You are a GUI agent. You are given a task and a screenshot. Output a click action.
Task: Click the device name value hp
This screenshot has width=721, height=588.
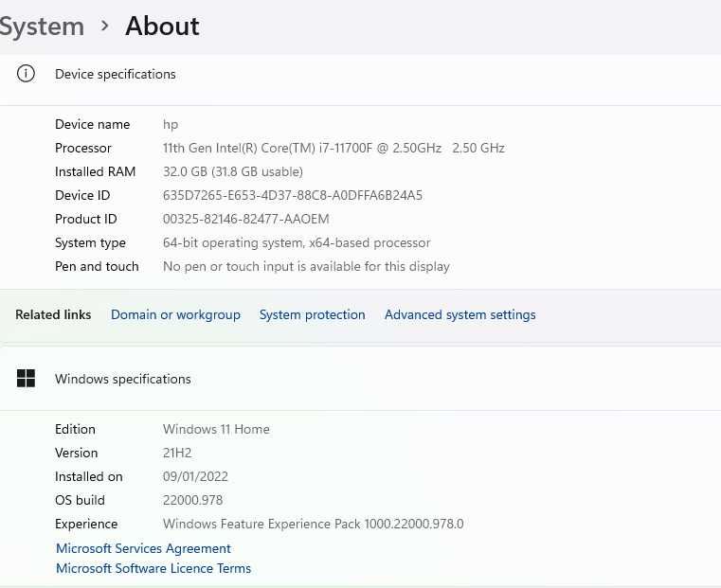(171, 124)
